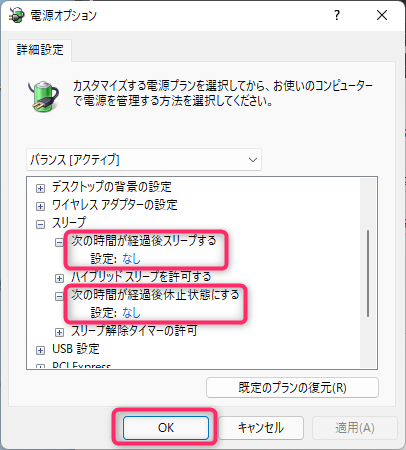Viewport: 406px width, 450px height.
Task: Expand ハイブリッド スリープを許可する node
Action: click(59, 278)
